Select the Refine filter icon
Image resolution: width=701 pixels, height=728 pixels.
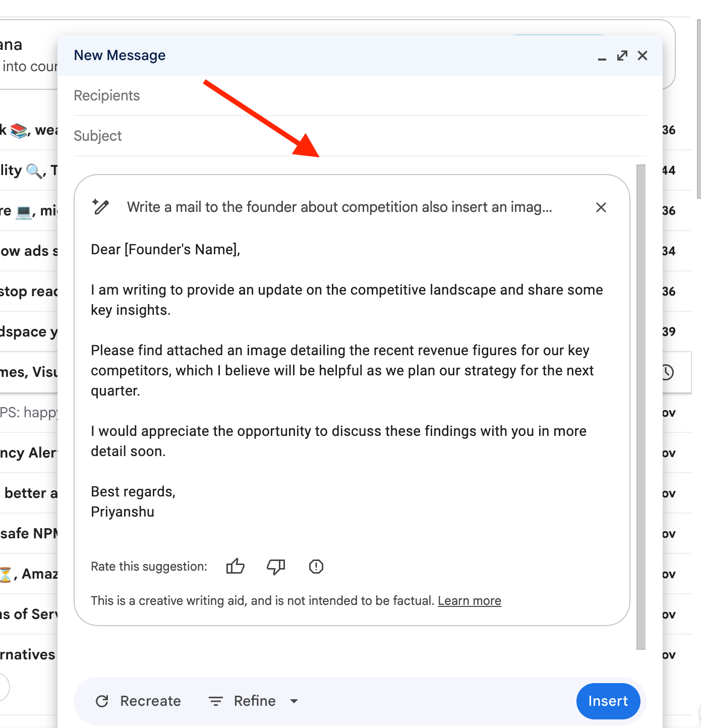(x=215, y=701)
